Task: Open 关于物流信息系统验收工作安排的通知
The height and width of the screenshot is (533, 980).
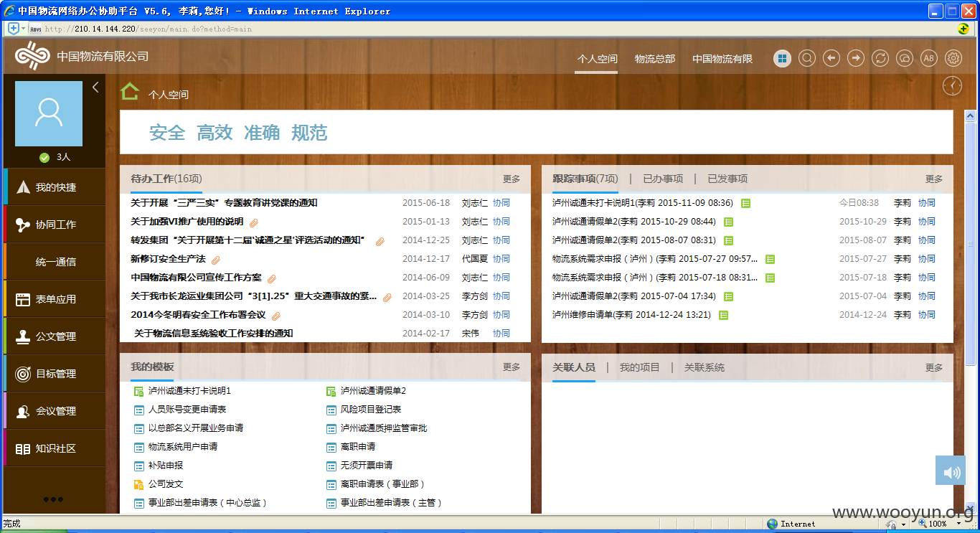Action: click(213, 333)
